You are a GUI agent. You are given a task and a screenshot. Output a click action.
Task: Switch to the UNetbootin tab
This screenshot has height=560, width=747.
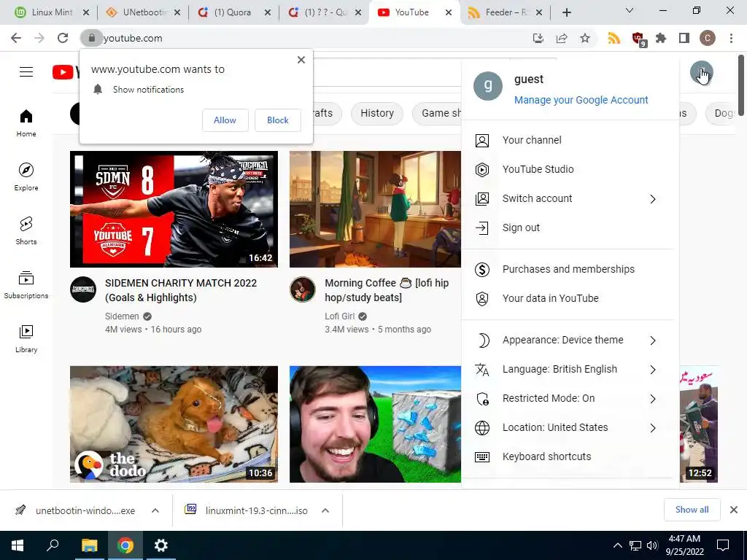tap(144, 12)
